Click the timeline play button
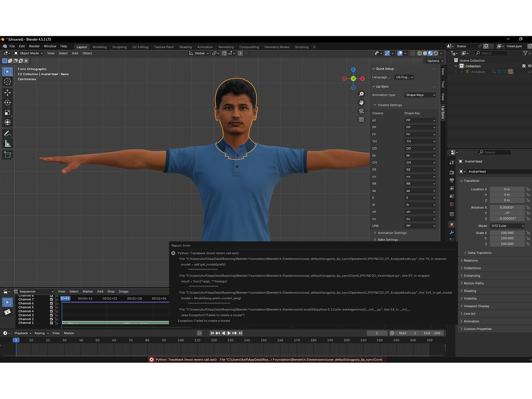532x399 pixels. [x=229, y=333]
